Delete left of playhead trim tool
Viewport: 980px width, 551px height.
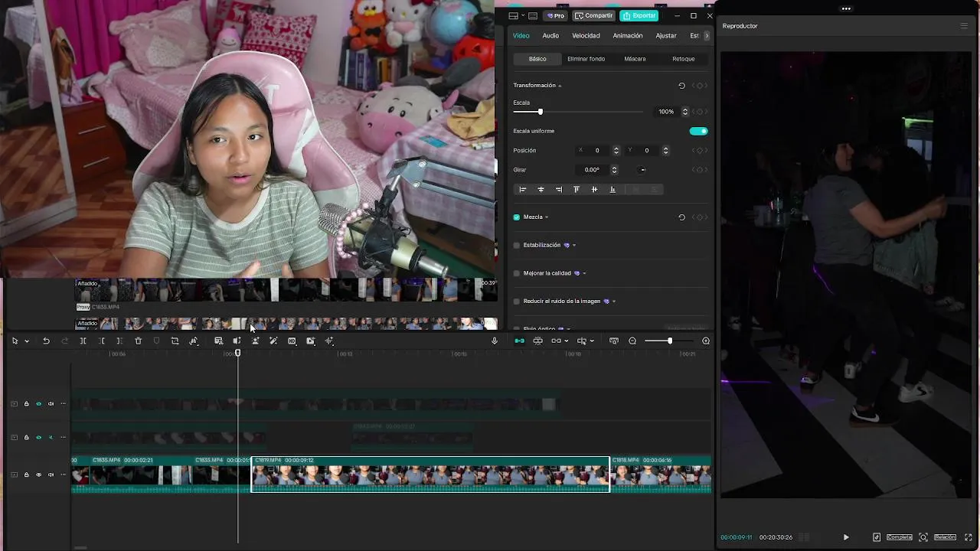pos(102,341)
